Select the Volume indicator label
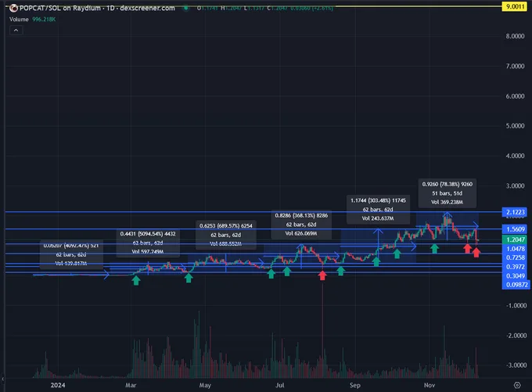 coord(19,20)
